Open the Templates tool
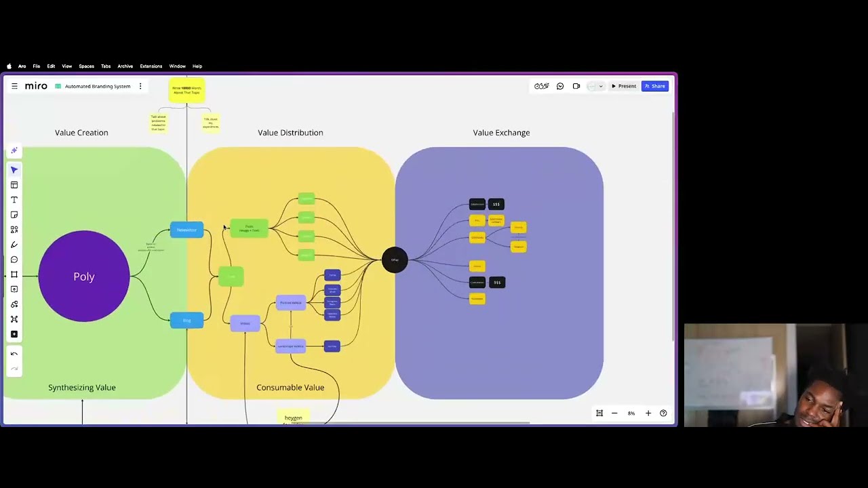868x488 pixels. coord(14,185)
